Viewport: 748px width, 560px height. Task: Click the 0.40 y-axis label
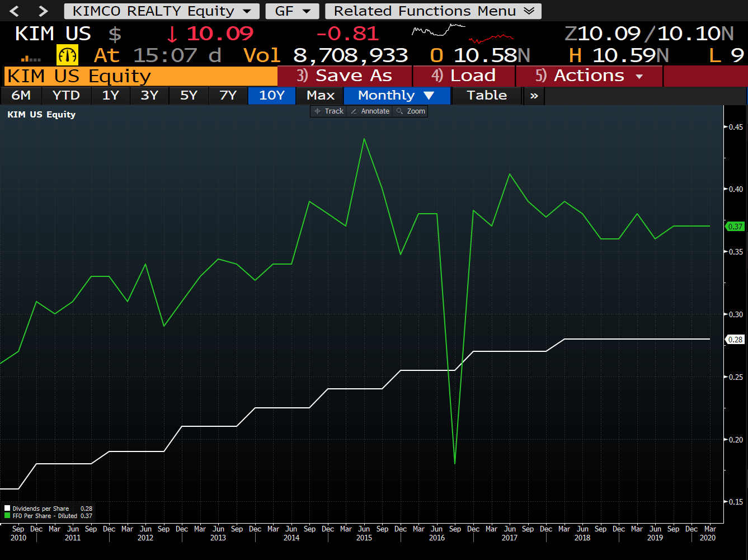(x=736, y=189)
